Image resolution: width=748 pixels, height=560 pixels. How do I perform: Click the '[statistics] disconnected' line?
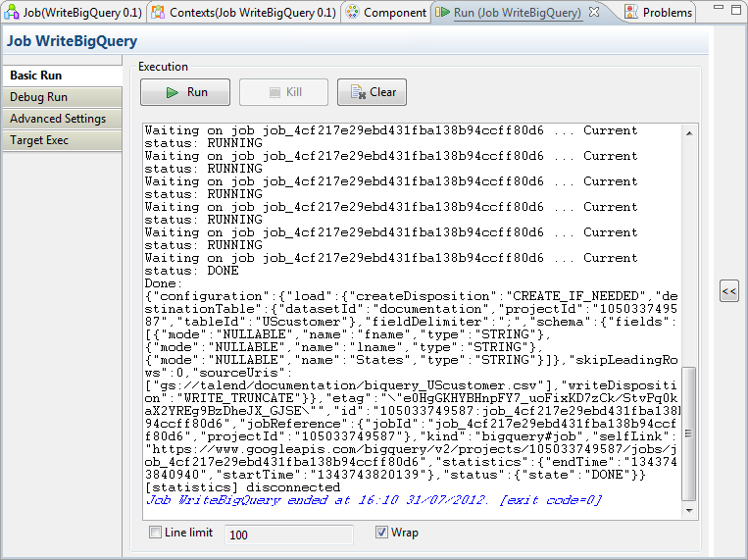click(242, 487)
